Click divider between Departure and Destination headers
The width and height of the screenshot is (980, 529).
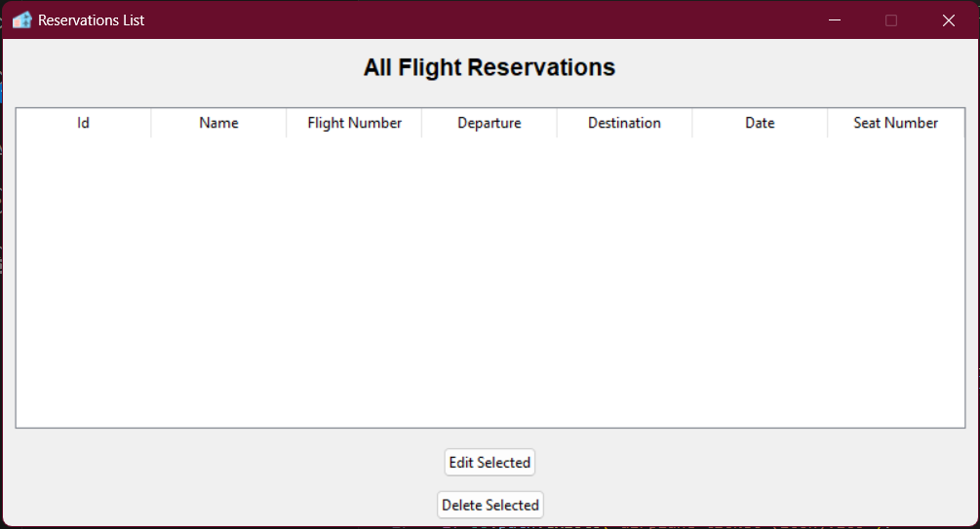pyautogui.click(x=558, y=123)
